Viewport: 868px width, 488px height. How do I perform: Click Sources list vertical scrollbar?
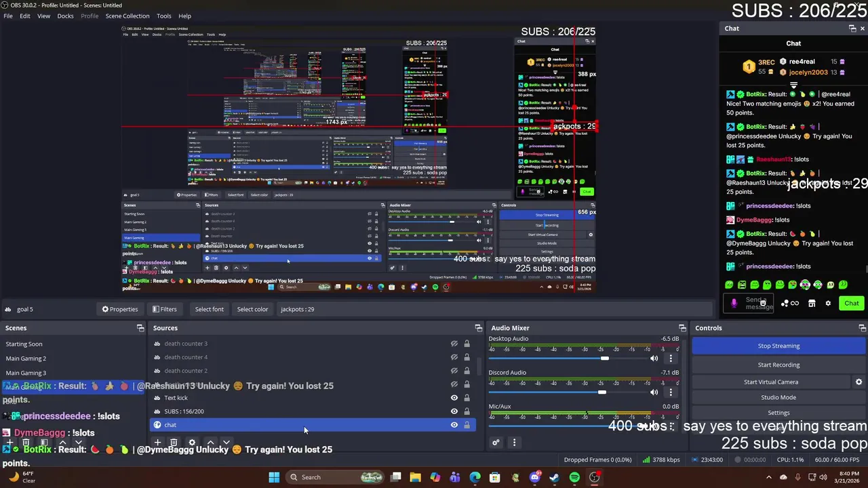click(x=479, y=367)
